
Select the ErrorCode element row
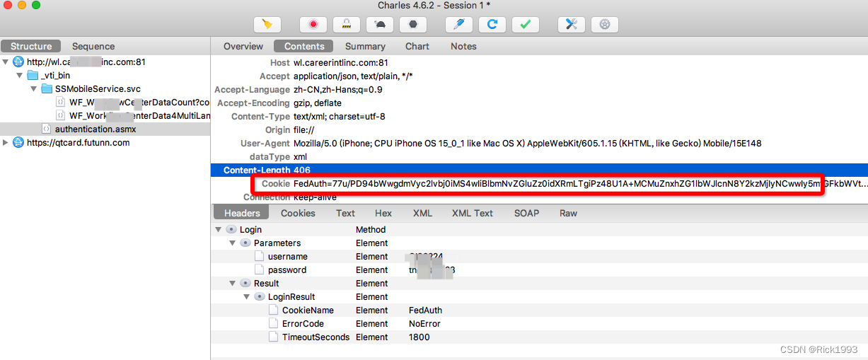539,324
